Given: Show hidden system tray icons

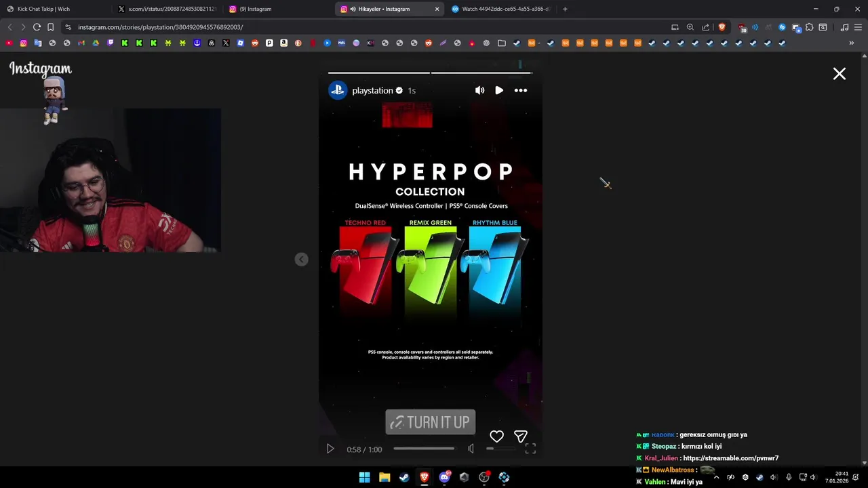Looking at the screenshot, I should 716,477.
